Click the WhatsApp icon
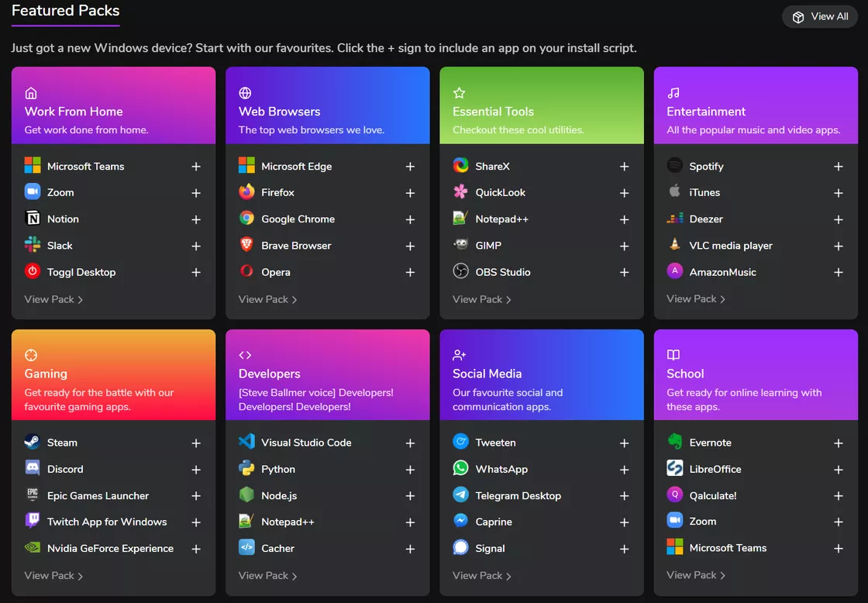The width and height of the screenshot is (868, 603). (x=460, y=469)
